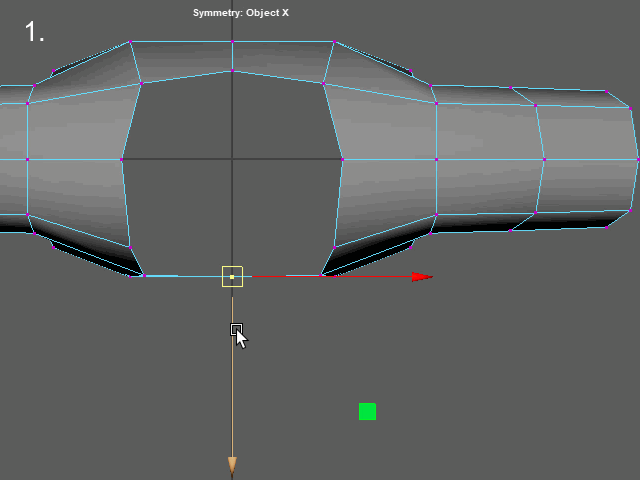Select the vertex where the red axis meets the mesh
This screenshot has width=640, height=480.
(322, 275)
